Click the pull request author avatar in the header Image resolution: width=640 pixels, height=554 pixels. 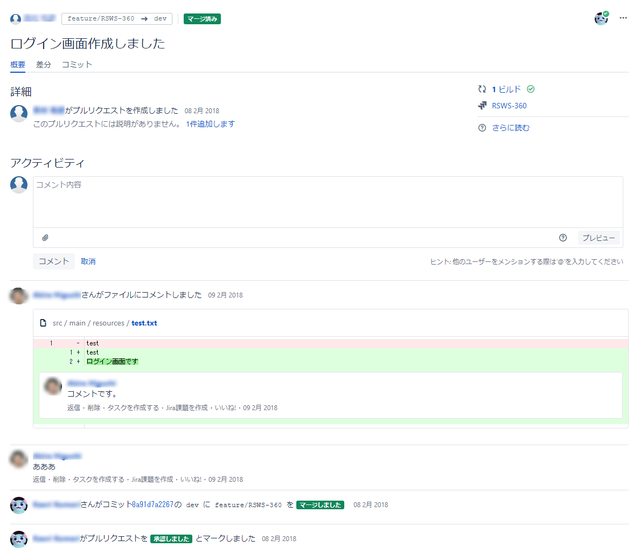click(16, 18)
